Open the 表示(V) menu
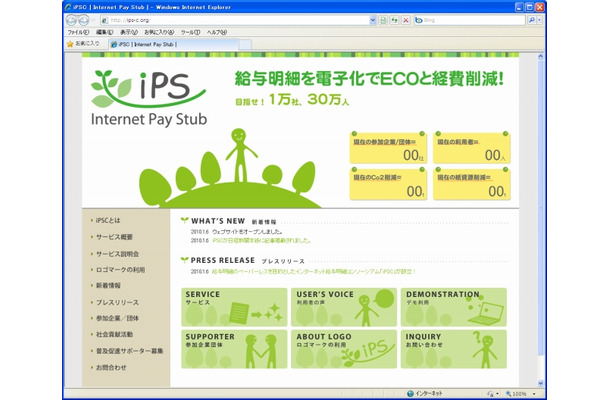 (129, 32)
